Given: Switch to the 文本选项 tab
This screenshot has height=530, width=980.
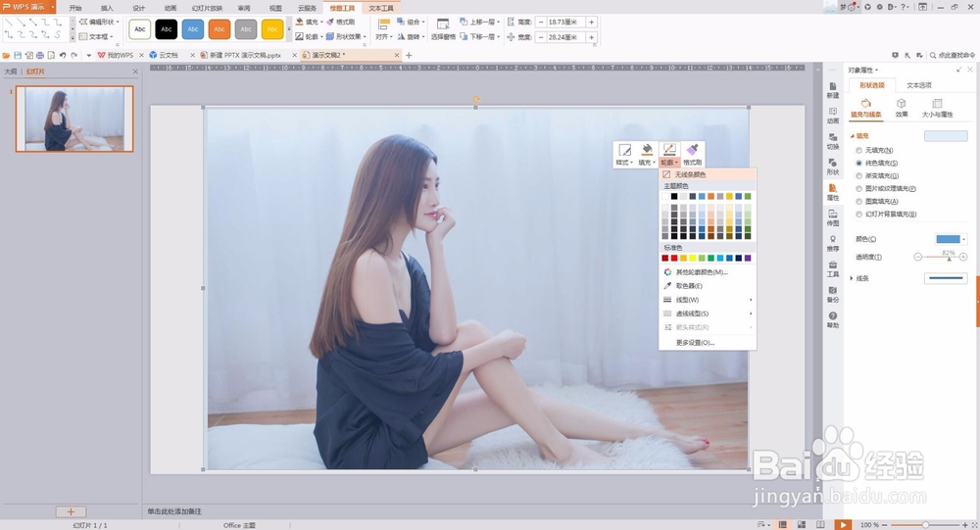Looking at the screenshot, I should point(919,85).
